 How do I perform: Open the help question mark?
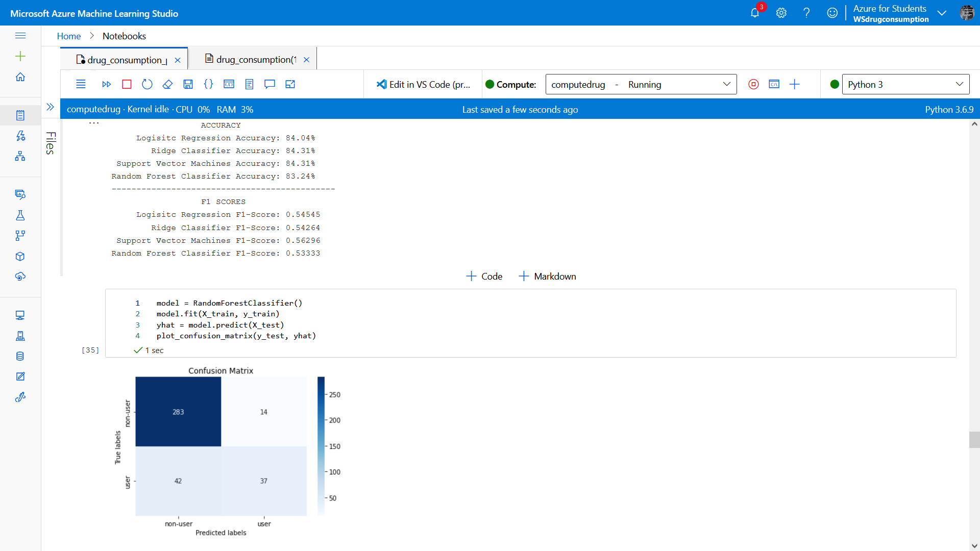806,13
